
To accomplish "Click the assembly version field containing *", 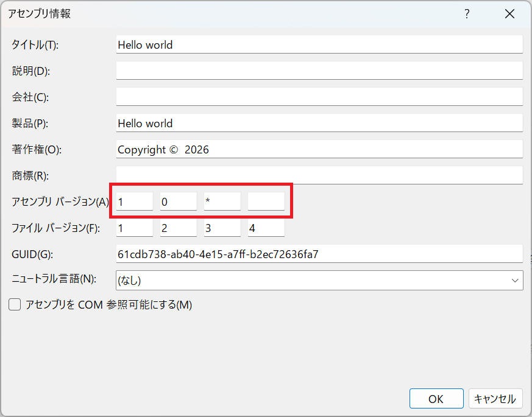I will click(x=222, y=201).
